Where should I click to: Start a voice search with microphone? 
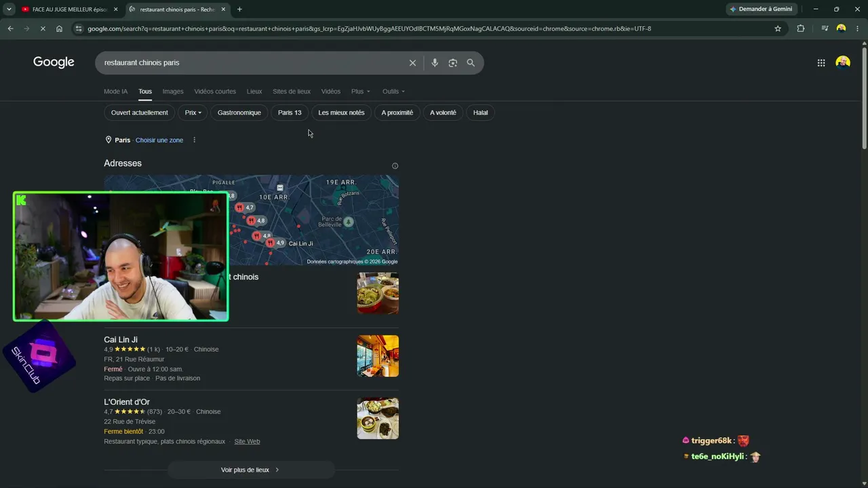[435, 63]
